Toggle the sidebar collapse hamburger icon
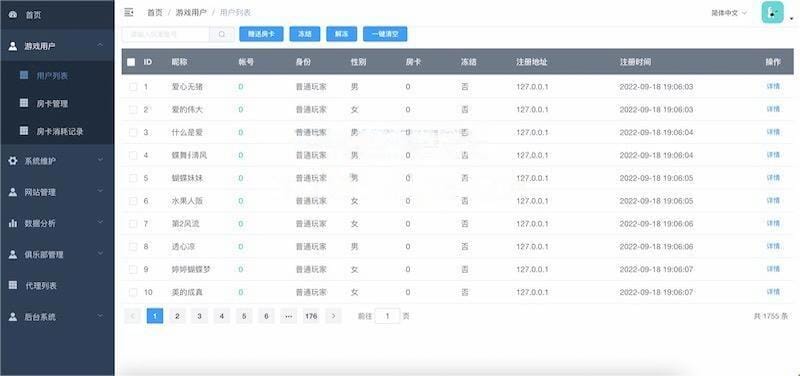The height and width of the screenshot is (376, 800). (129, 12)
